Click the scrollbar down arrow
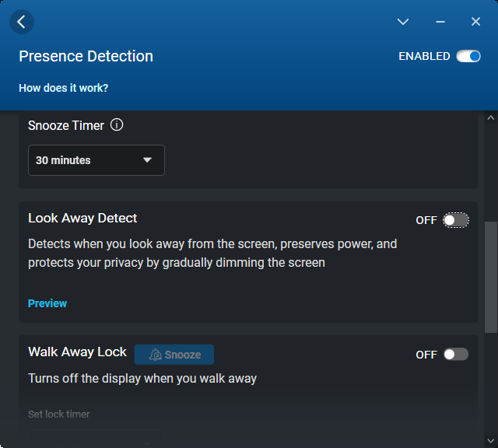The width and height of the screenshot is (498, 448). tap(490, 440)
